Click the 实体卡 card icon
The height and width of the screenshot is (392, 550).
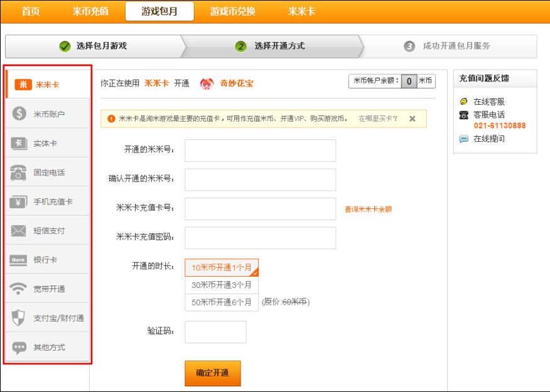[19, 143]
